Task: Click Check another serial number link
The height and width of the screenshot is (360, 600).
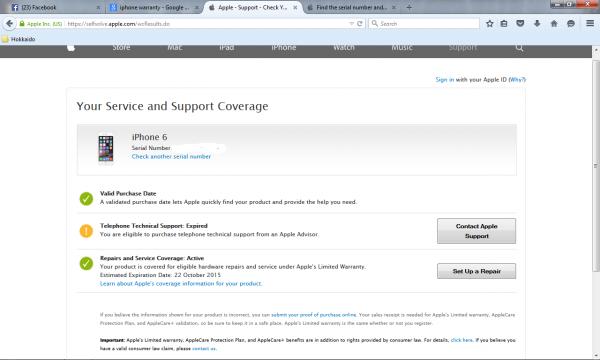Action: click(x=171, y=156)
